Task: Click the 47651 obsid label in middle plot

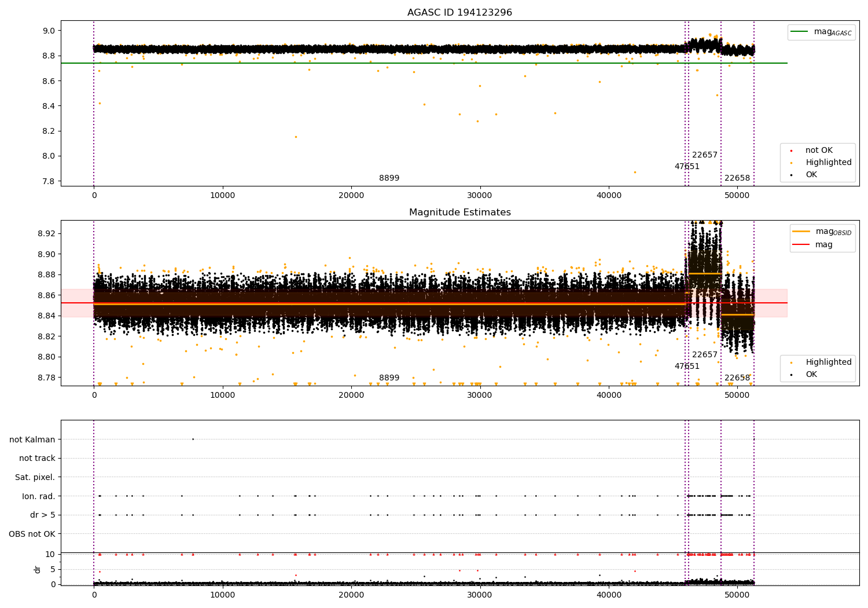Action: tap(687, 367)
